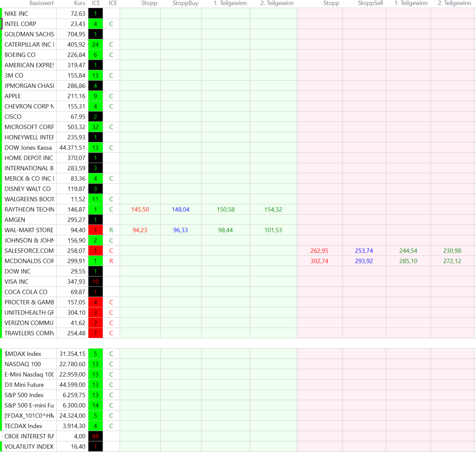
Task: Click the Teilgewinn value 154,32 for Raytheon
Action: click(273, 209)
